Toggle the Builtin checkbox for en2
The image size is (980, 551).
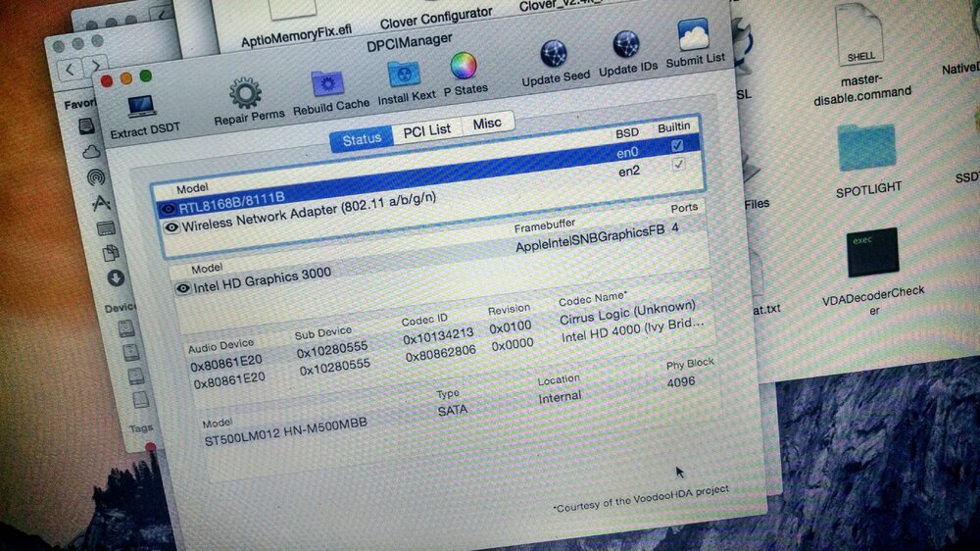pos(678,165)
